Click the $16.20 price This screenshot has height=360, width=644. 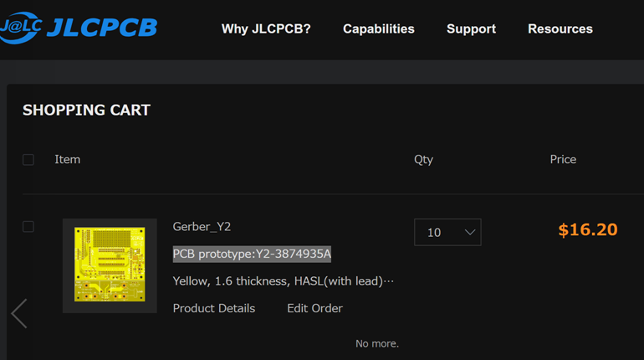588,229
